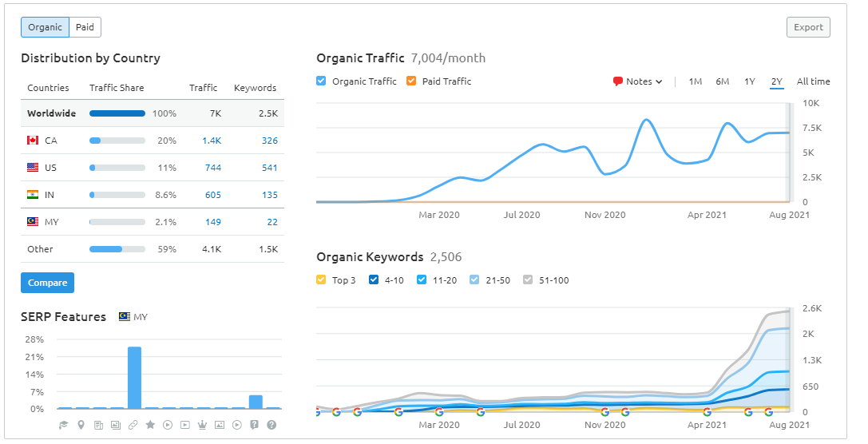Click the Export button
This screenshot has width=868, height=444.
[x=808, y=27]
